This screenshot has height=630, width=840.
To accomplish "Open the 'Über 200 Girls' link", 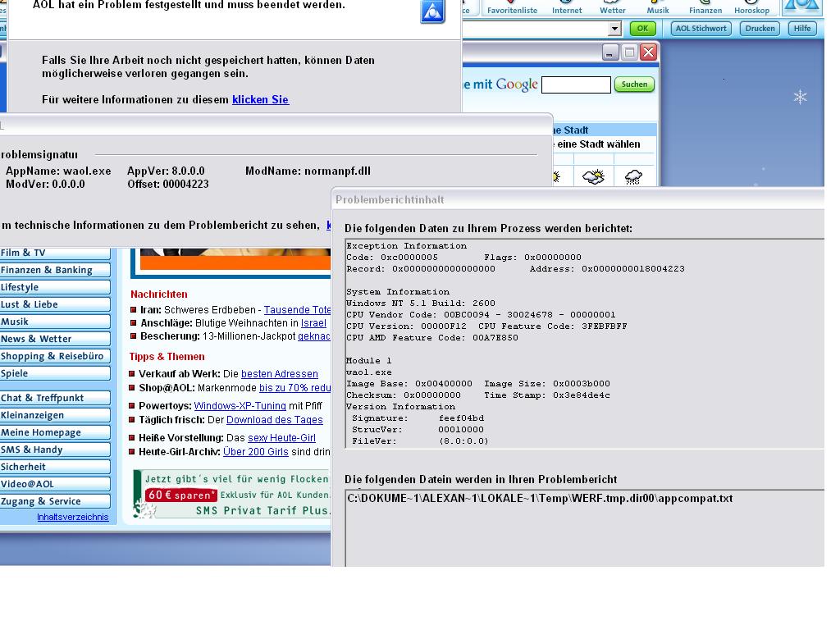I will pyautogui.click(x=256, y=452).
